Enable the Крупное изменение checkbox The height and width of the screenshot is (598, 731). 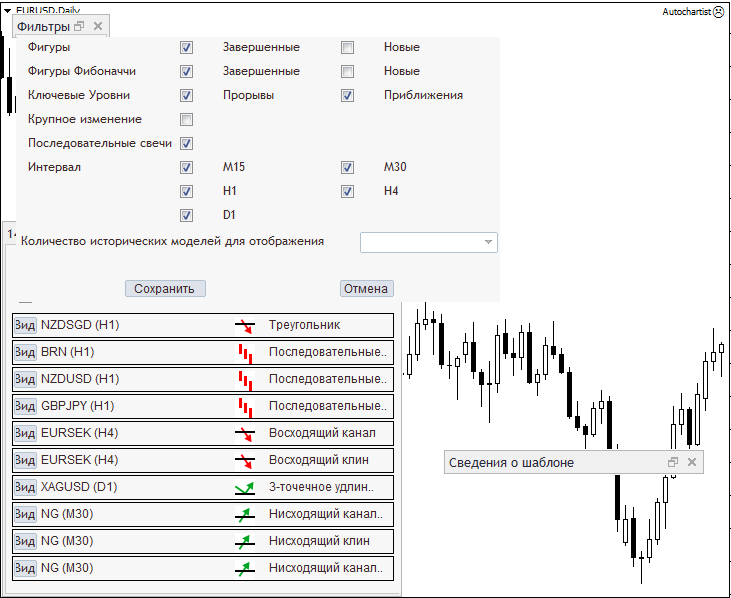(x=186, y=120)
